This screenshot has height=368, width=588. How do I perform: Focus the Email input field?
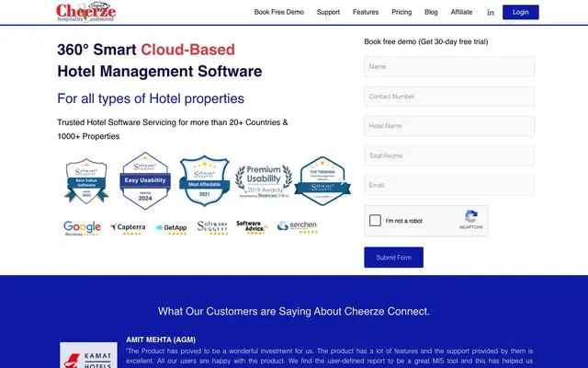coord(449,185)
